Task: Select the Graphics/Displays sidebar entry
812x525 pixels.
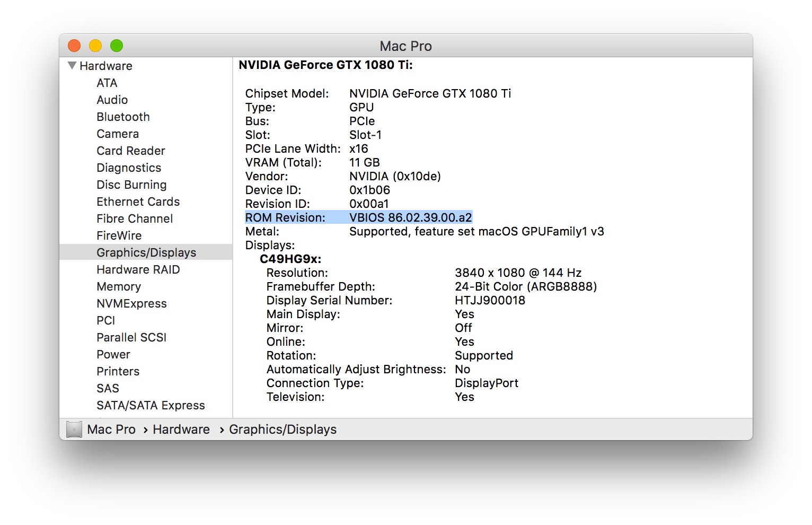Action: pos(146,252)
